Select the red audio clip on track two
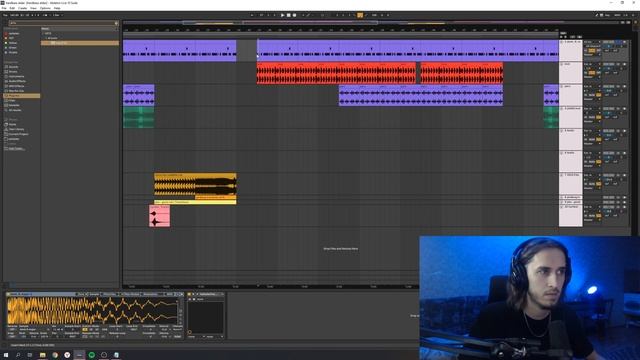Viewport: 640px width, 360px height. tap(336, 73)
